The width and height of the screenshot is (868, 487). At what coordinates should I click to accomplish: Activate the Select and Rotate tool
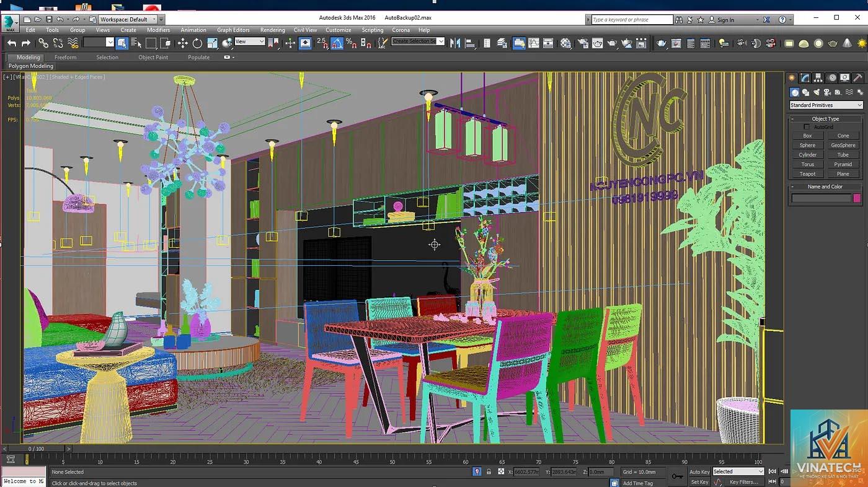coord(197,43)
